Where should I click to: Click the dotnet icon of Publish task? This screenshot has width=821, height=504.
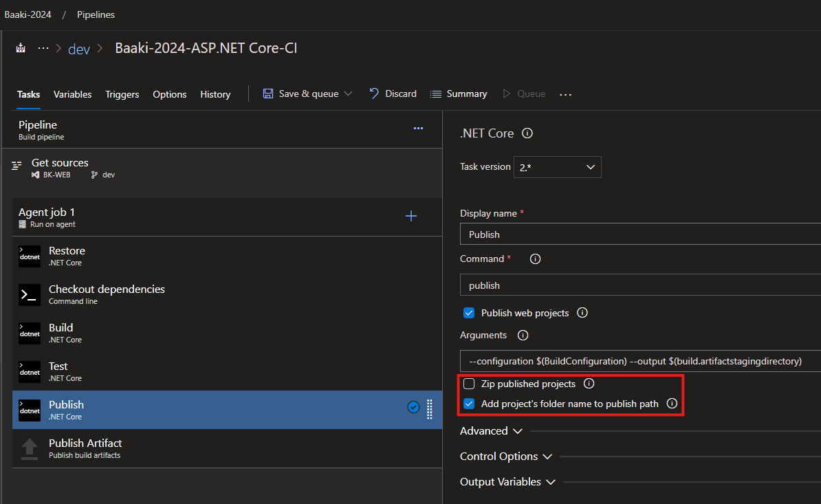30,410
